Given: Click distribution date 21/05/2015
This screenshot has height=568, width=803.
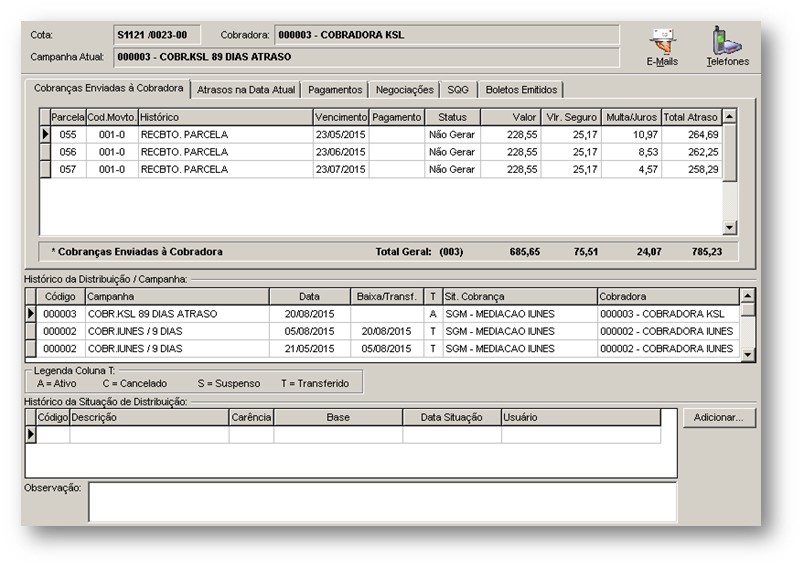Looking at the screenshot, I should 309,348.
